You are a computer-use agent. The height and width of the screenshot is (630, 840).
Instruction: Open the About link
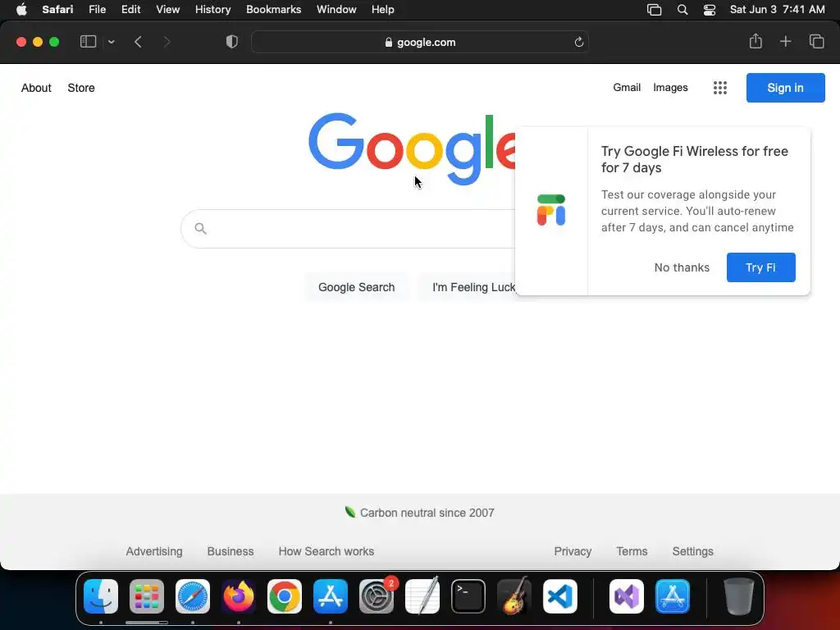(36, 88)
